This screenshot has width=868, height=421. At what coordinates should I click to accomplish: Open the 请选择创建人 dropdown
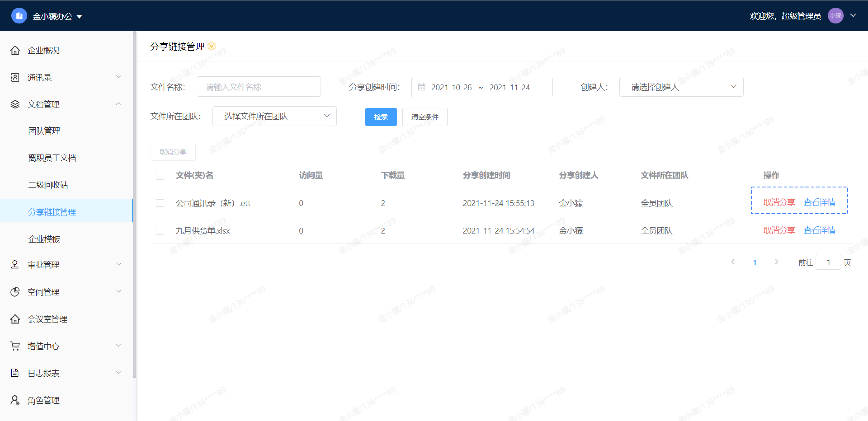coord(681,87)
